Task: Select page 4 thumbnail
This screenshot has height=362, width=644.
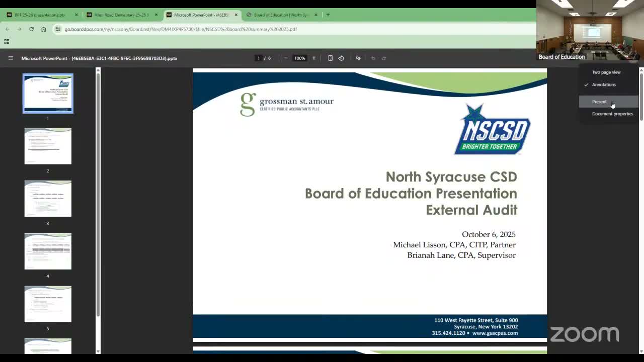Action: [48, 251]
